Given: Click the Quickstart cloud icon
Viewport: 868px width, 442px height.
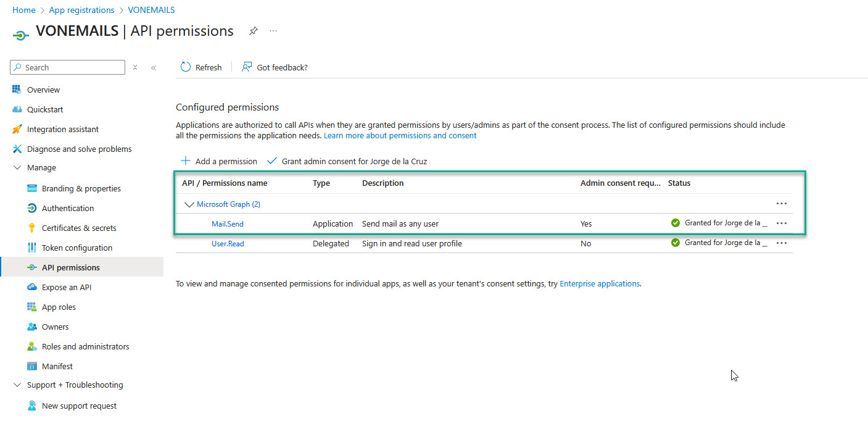Looking at the screenshot, I should 17,109.
